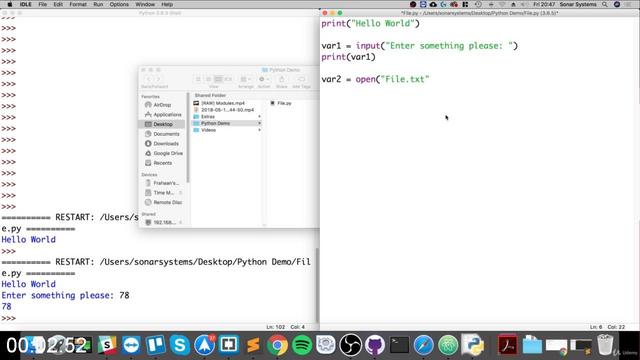Screen dimensions: 640x360
Task: Click the editor line print("Hello World")
Action: pos(370,23)
